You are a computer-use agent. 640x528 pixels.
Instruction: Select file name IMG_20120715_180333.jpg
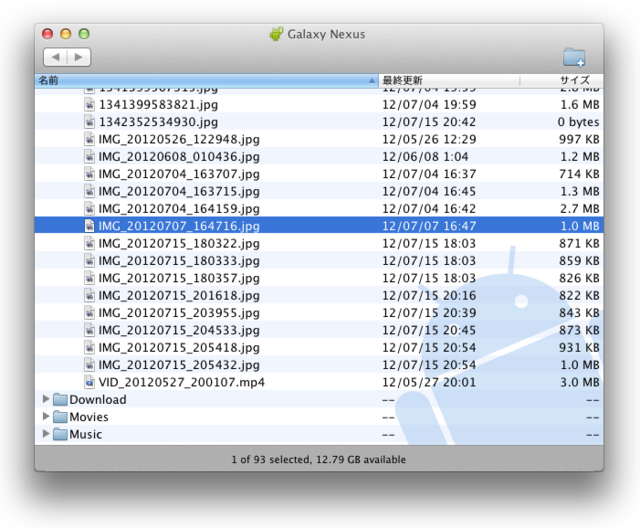pos(179,261)
